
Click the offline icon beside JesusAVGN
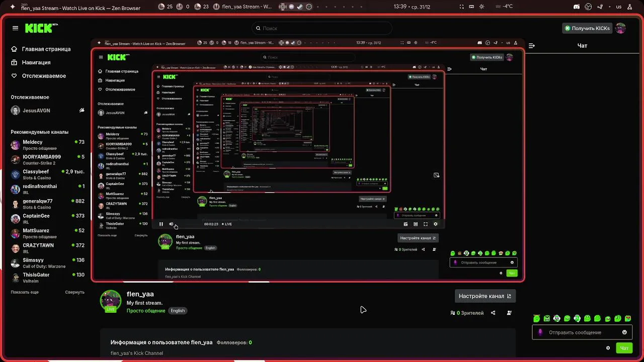[x=82, y=110]
